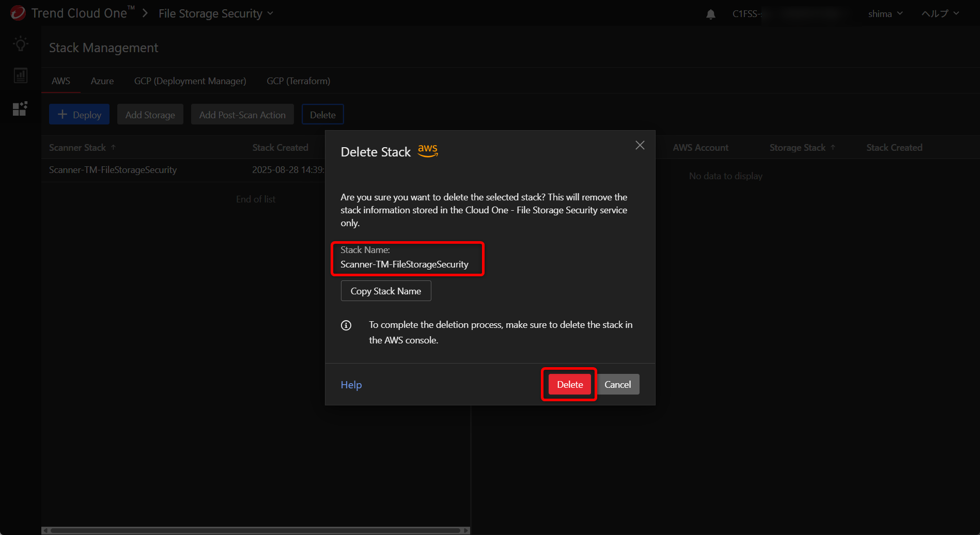Click scrollbar left arrow
Viewport: 980px width, 535px height.
[45, 530]
